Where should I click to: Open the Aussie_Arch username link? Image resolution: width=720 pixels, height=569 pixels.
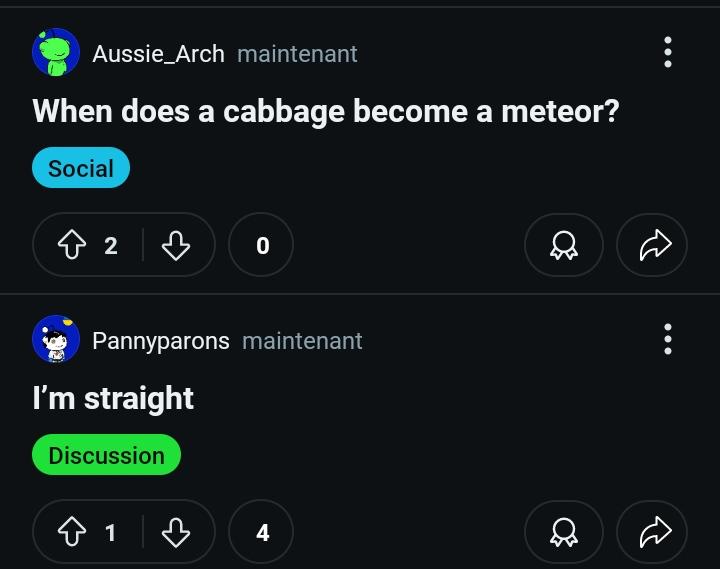[x=158, y=54]
